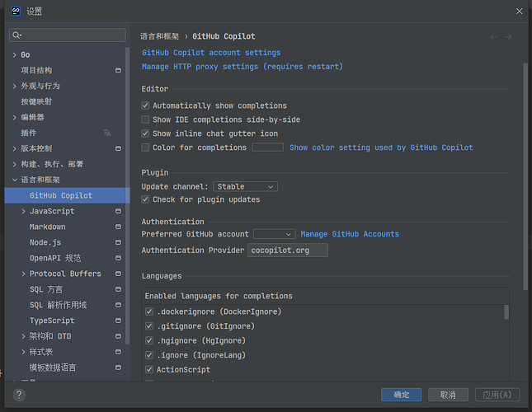This screenshot has height=412, width=532.
Task: Collapse the 语言和框架 node
Action: pos(15,180)
